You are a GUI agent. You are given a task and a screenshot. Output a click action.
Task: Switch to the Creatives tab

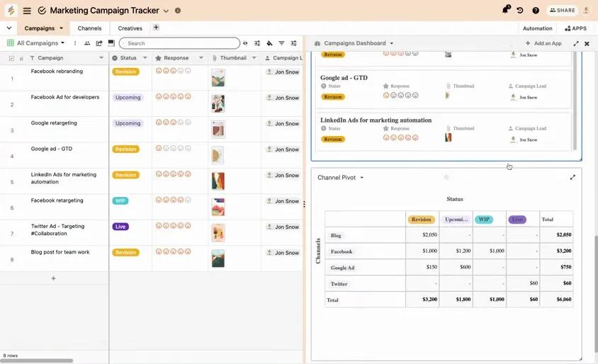click(x=130, y=28)
